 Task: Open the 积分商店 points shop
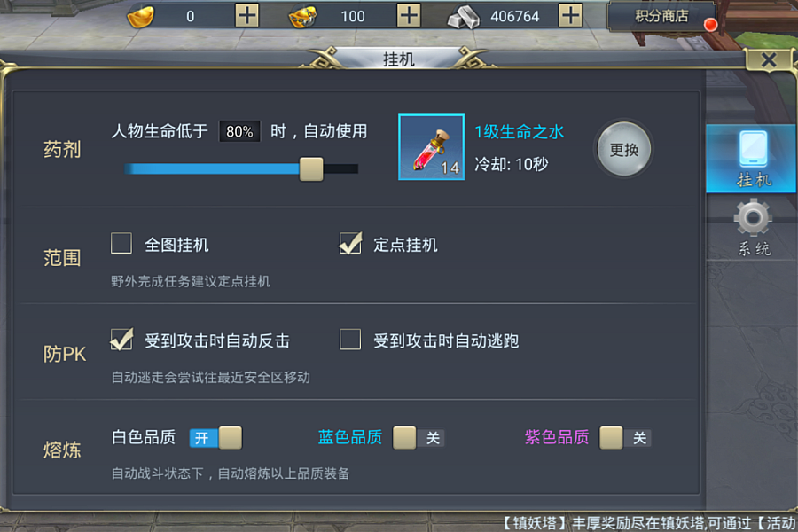[x=661, y=17]
